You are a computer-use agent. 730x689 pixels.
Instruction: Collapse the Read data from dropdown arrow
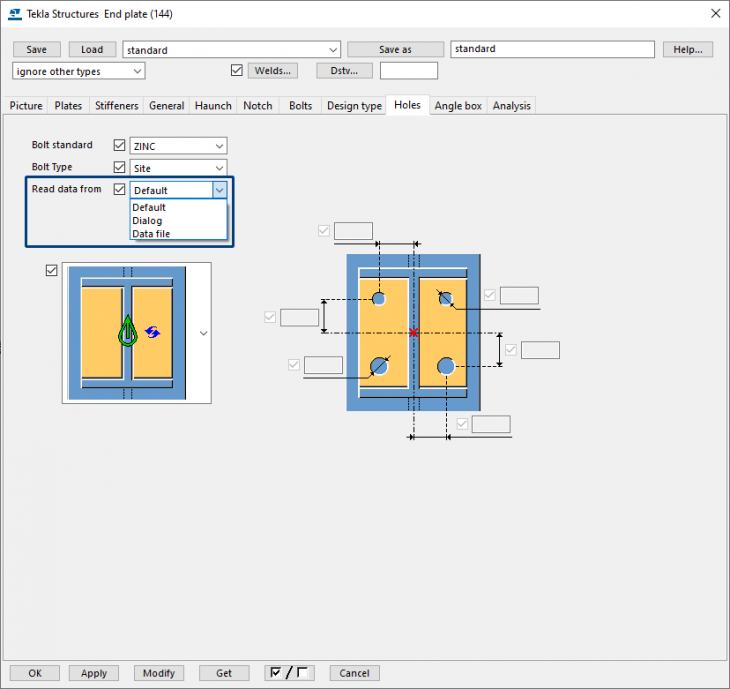(219, 190)
